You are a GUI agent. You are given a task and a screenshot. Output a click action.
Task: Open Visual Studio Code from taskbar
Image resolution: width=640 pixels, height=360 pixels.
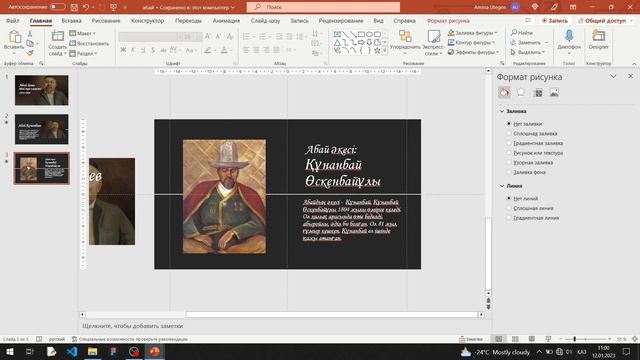pyautogui.click(x=72, y=351)
